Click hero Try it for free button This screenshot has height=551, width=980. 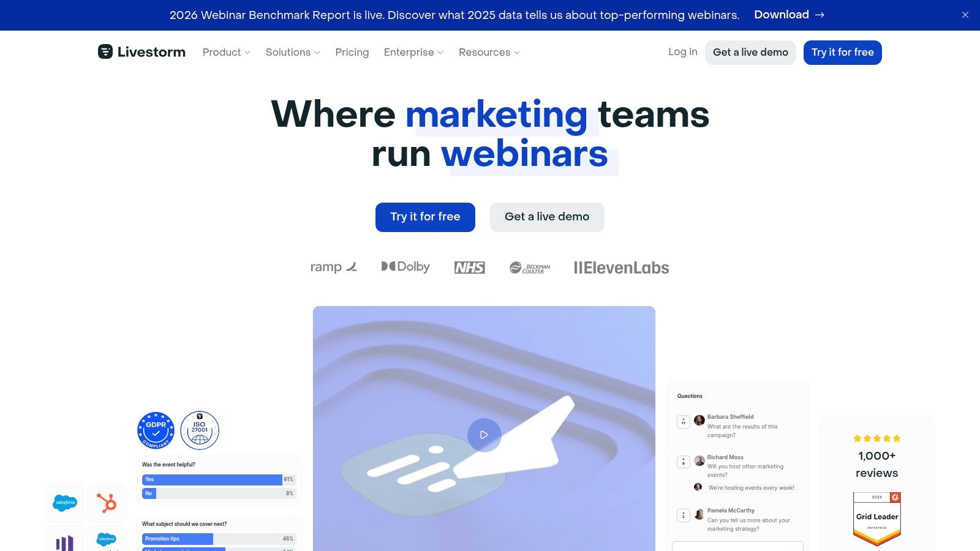point(425,217)
